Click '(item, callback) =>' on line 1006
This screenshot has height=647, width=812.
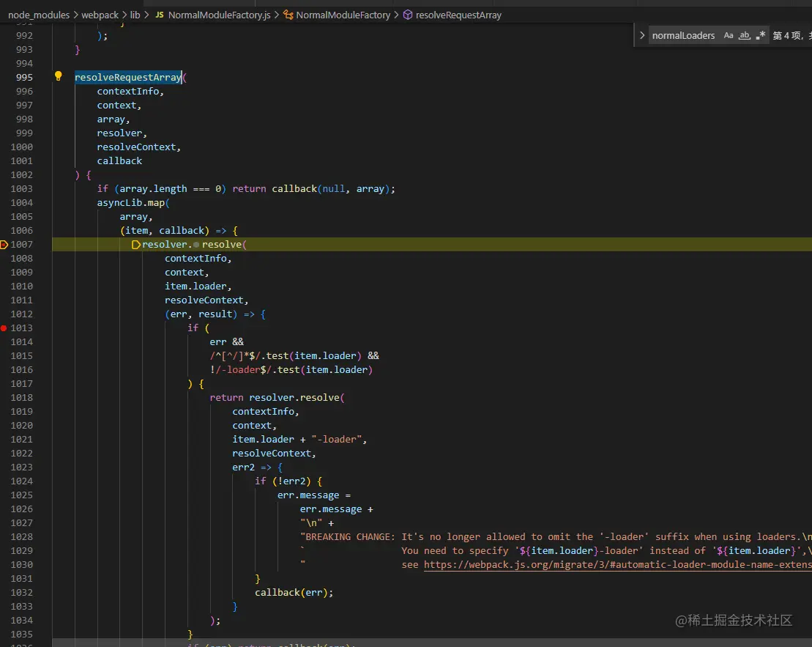(173, 231)
